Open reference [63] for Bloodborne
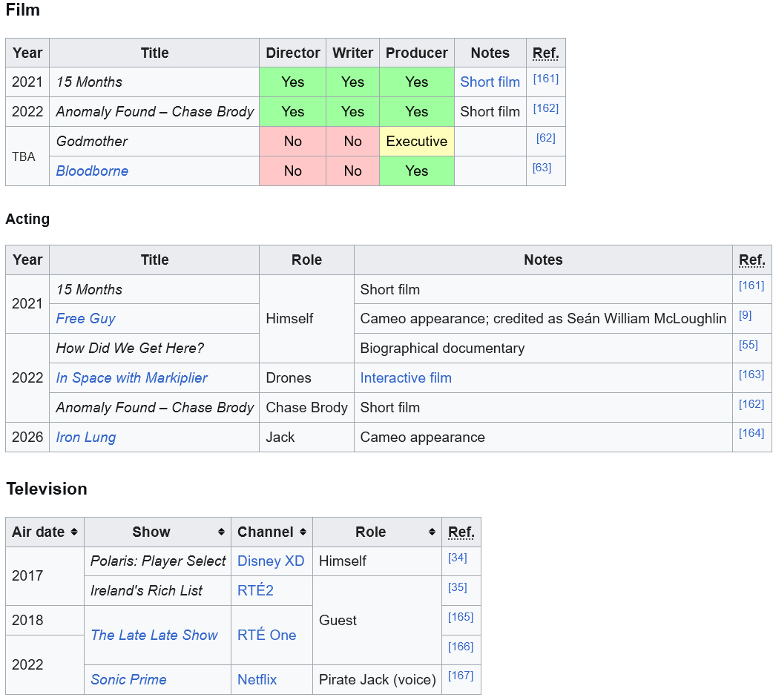 542,168
